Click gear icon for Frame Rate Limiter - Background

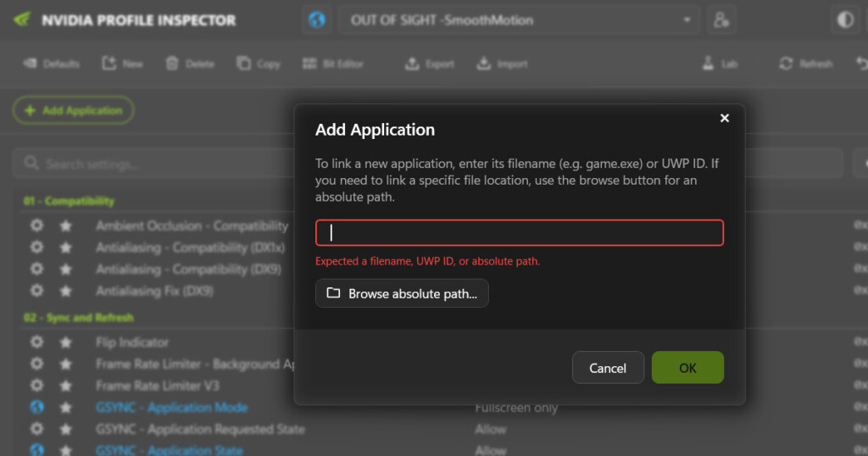click(36, 364)
